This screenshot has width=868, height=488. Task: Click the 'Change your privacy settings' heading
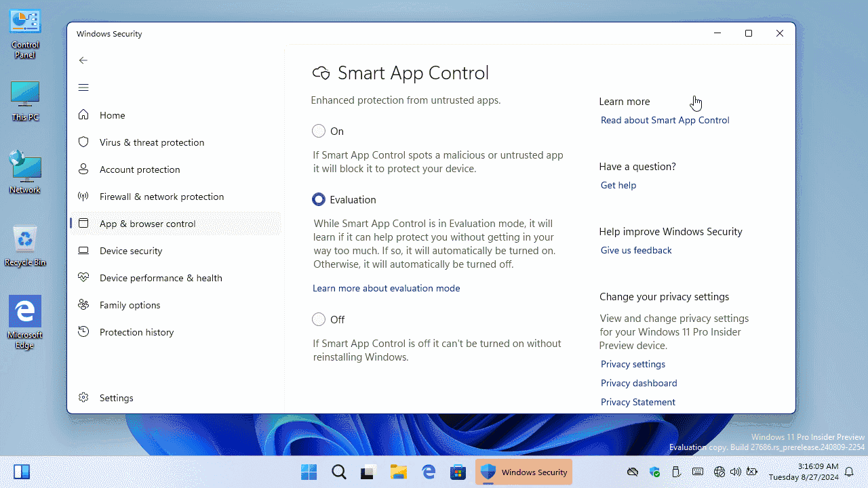(x=664, y=297)
